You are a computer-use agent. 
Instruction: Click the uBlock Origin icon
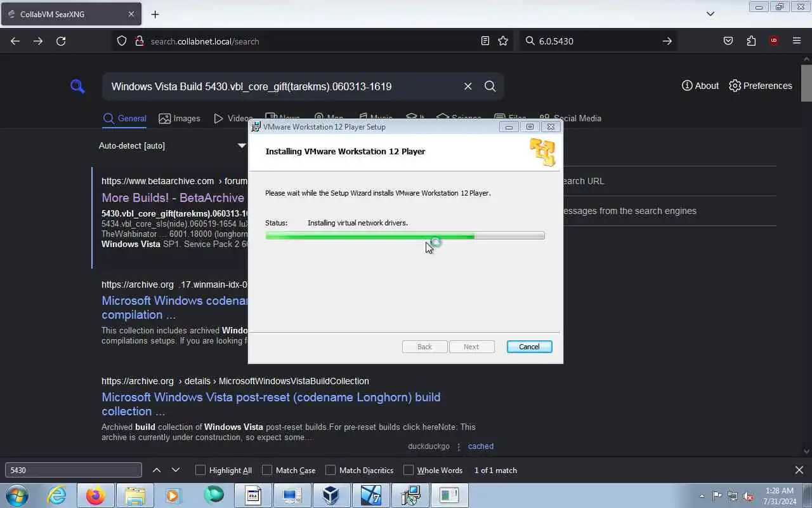pyautogui.click(x=774, y=41)
